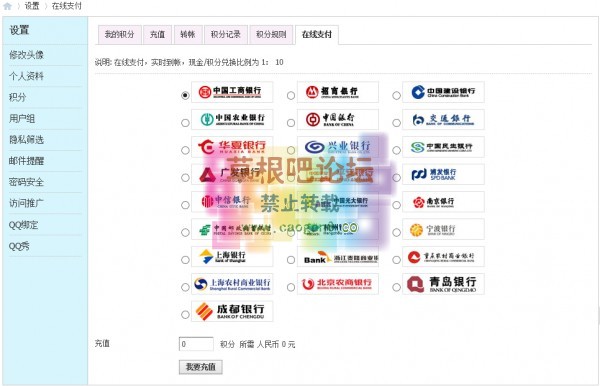Viewport: 600px width, 386px height.
Task: Click the 重庆农村商业银行 logo
Action: pos(443,256)
